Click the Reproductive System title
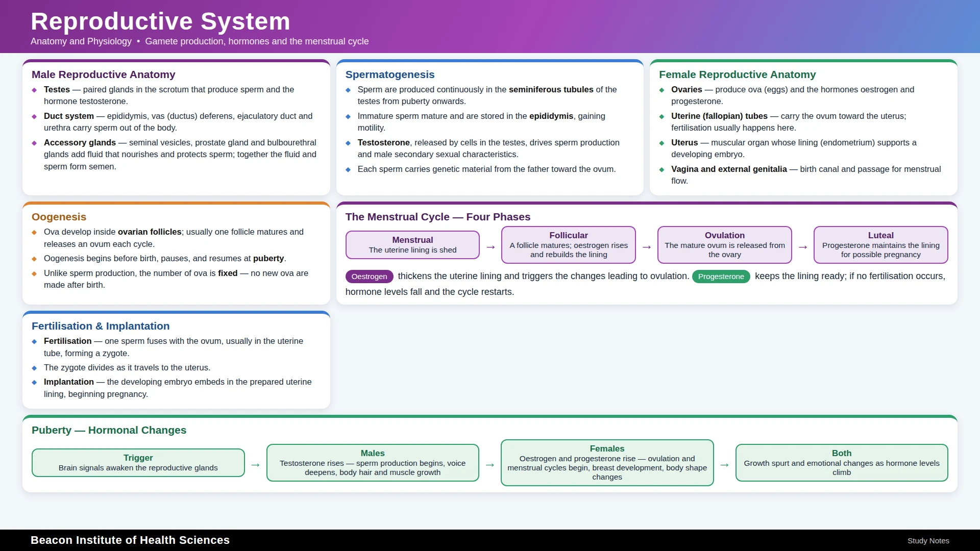The width and height of the screenshot is (980, 551). pyautogui.click(x=160, y=21)
